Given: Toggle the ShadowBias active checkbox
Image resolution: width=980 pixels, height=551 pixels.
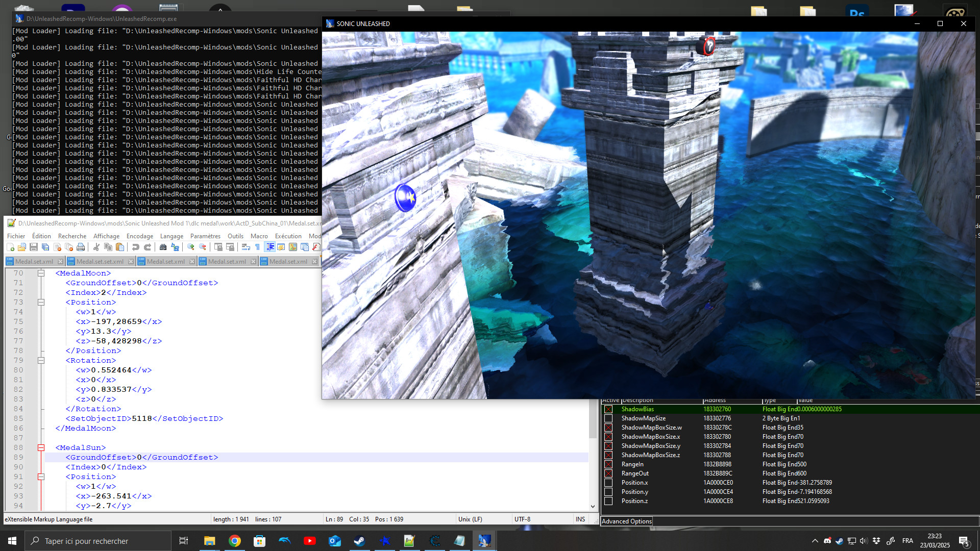Looking at the screenshot, I should [x=608, y=409].
